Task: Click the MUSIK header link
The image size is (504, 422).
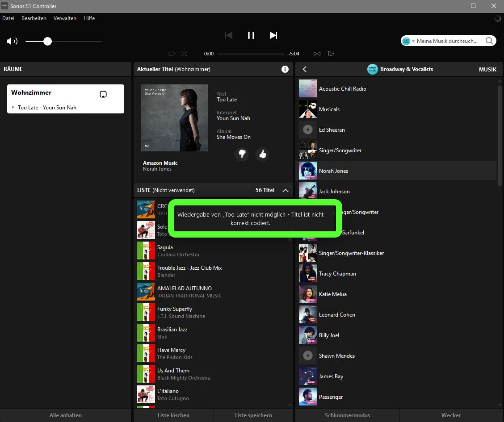Action: click(x=487, y=69)
